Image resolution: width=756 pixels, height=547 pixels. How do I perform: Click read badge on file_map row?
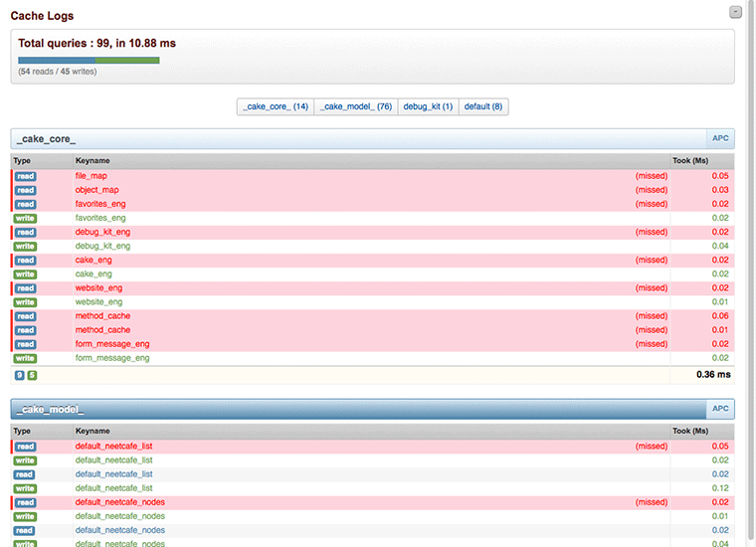[25, 176]
